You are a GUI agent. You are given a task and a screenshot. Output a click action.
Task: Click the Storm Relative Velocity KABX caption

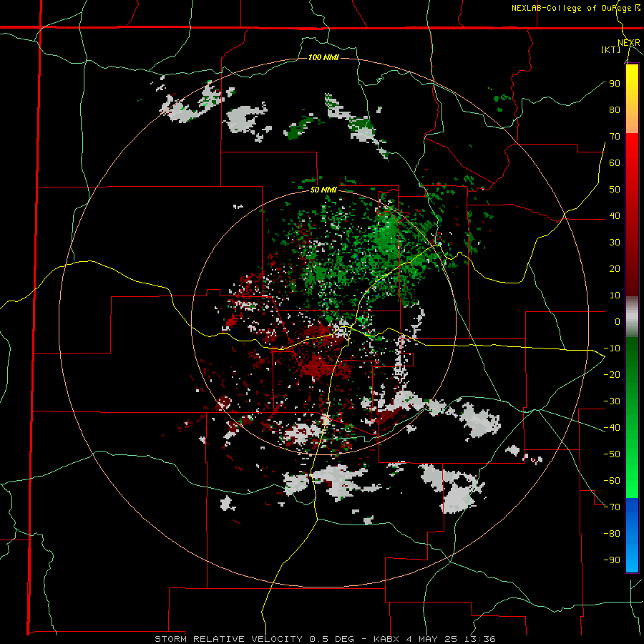(x=325, y=639)
